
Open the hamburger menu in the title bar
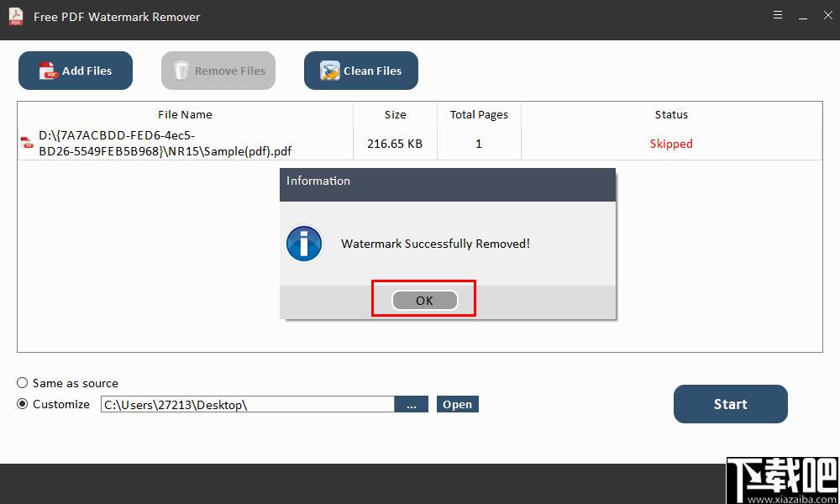[778, 15]
